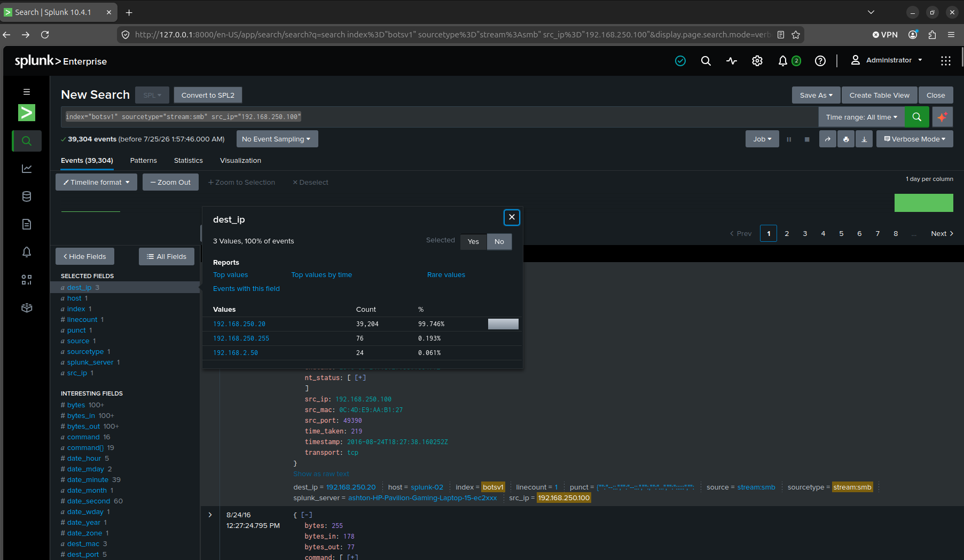This screenshot has height=560, width=964.
Task: Go to the Next results page
Action: (942, 233)
